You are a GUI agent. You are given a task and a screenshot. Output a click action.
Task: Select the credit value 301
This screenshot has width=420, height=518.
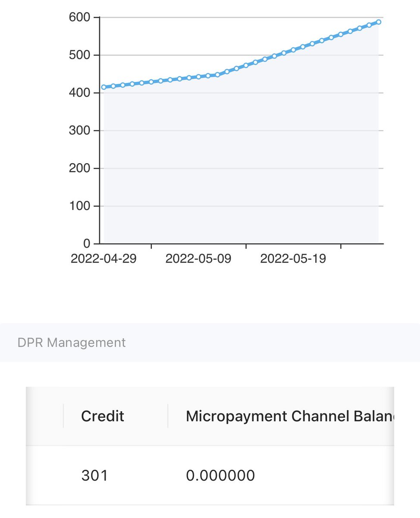point(94,475)
